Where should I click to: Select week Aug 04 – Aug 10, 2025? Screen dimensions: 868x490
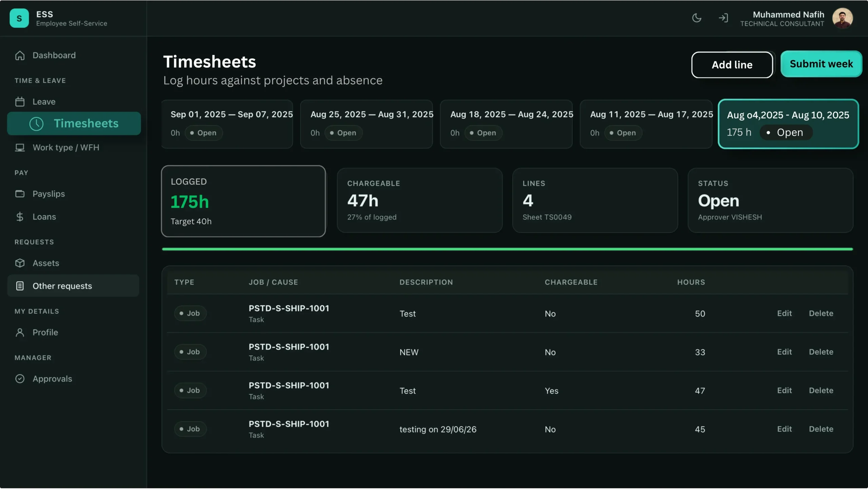pyautogui.click(x=788, y=124)
